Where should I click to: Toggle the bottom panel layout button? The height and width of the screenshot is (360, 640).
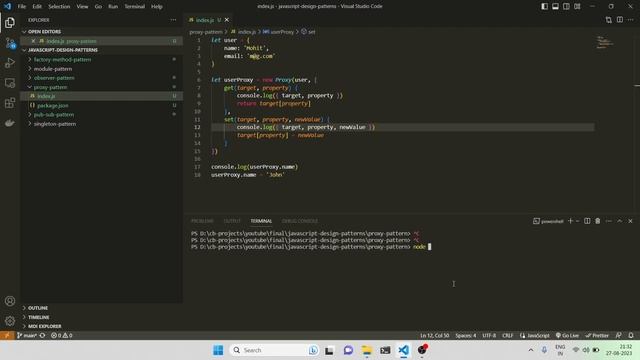[556, 6]
